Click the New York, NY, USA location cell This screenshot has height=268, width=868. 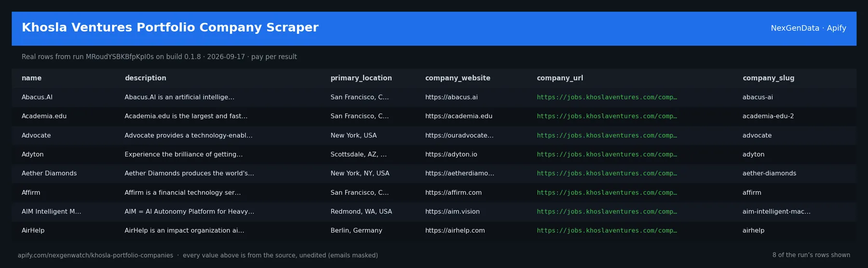360,174
